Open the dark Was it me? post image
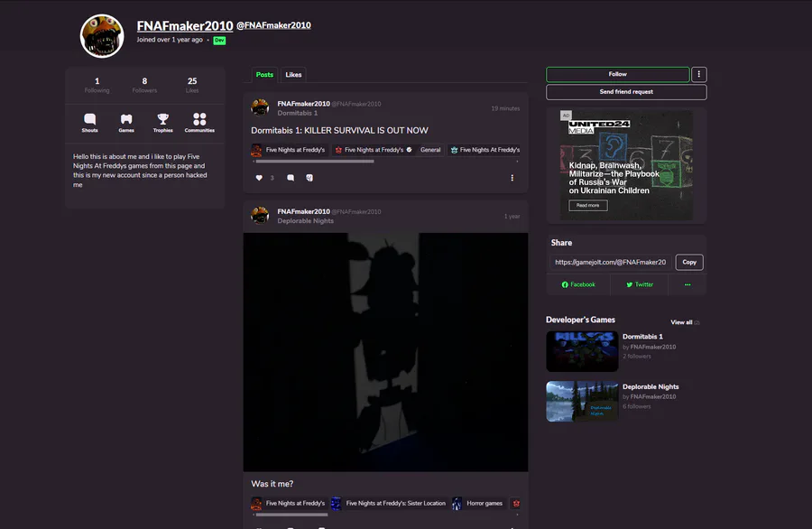This screenshot has height=529, width=812. (x=386, y=352)
